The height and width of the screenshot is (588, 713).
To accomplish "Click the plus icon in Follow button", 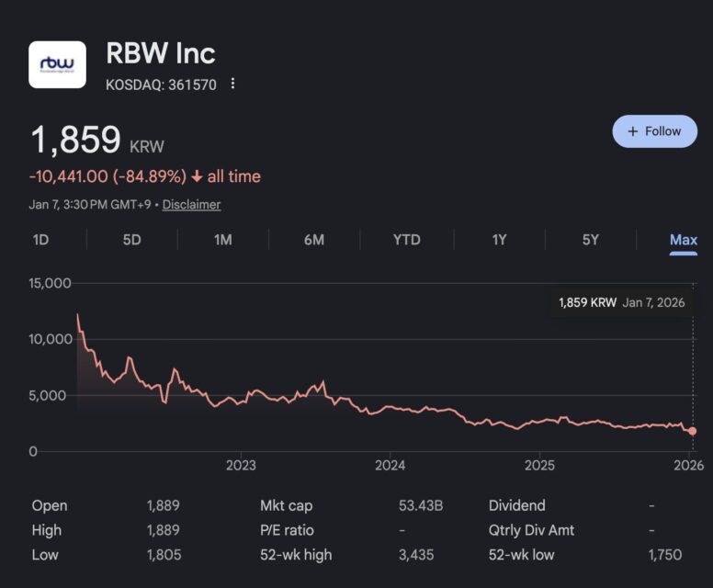I will click(x=632, y=131).
